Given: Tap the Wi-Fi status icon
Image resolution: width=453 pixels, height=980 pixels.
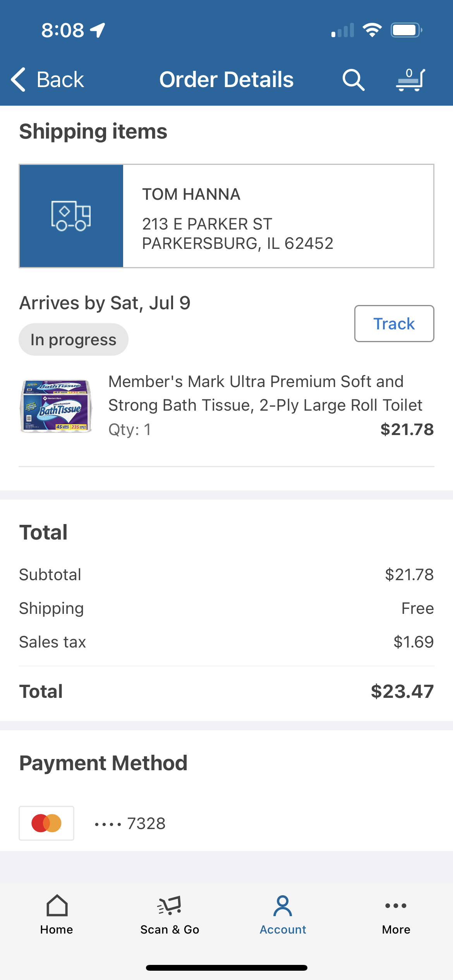Looking at the screenshot, I should pos(372,30).
